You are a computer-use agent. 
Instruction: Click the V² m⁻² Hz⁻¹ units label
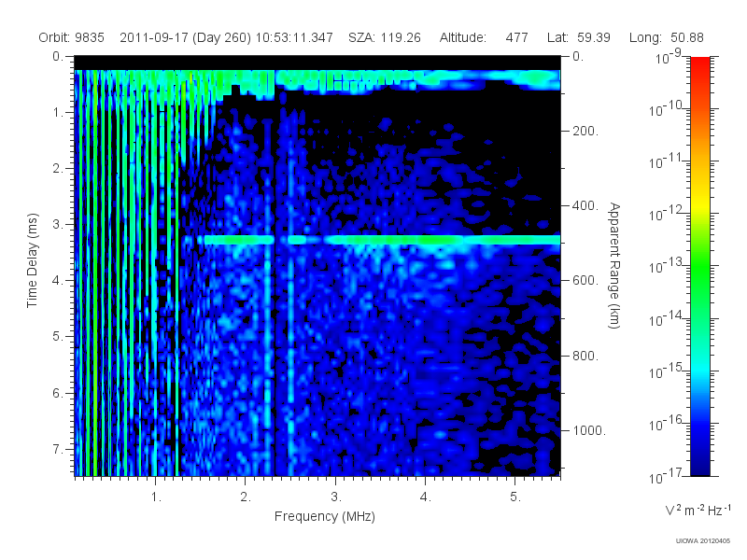coord(698,510)
